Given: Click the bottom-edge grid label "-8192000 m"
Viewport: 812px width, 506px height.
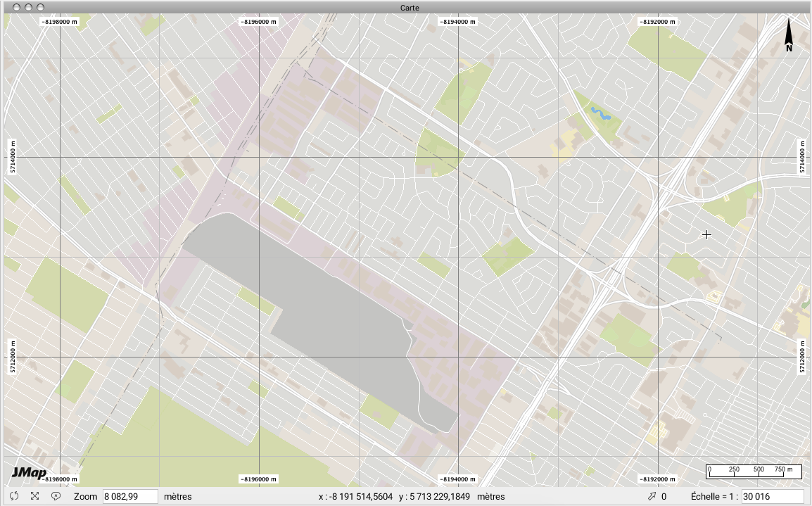Looking at the screenshot, I should [x=657, y=479].
